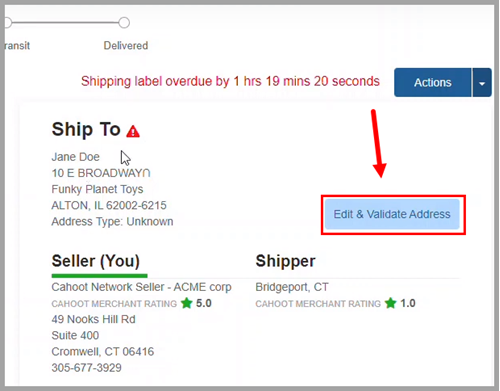Click the seller phone number 305-677-3929
500x391 pixels.
(x=87, y=368)
